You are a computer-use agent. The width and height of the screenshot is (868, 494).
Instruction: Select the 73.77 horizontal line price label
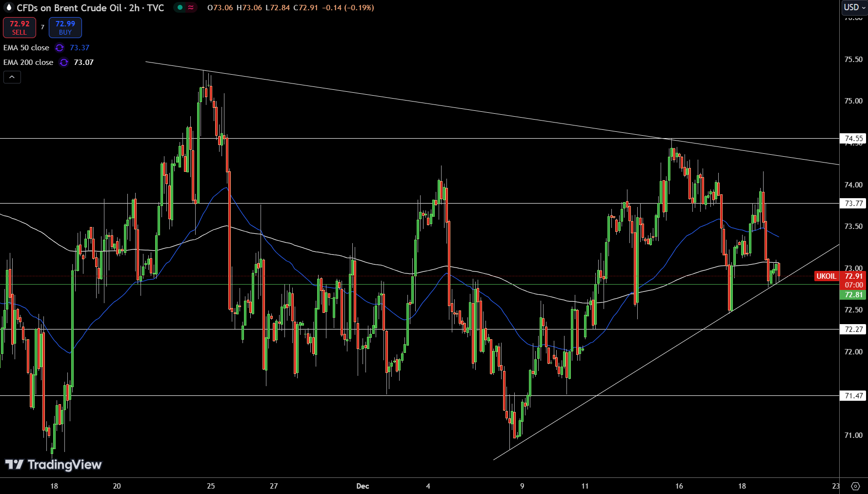click(854, 203)
